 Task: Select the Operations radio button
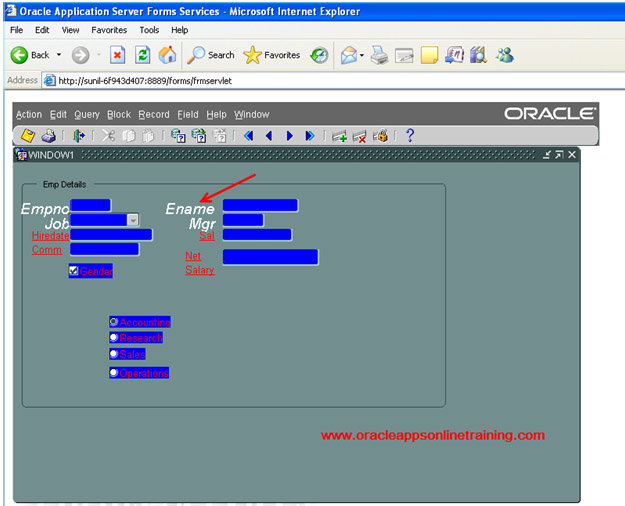[114, 373]
